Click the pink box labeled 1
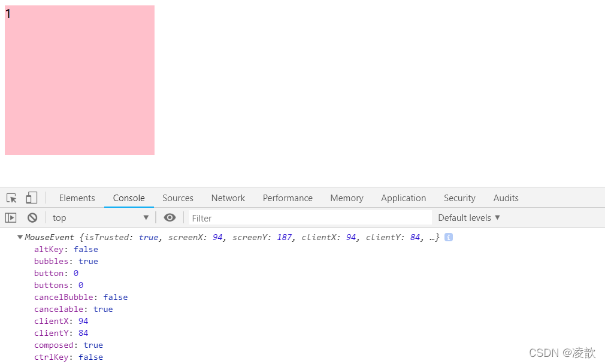Screen dimensions: 605x364 80,80
